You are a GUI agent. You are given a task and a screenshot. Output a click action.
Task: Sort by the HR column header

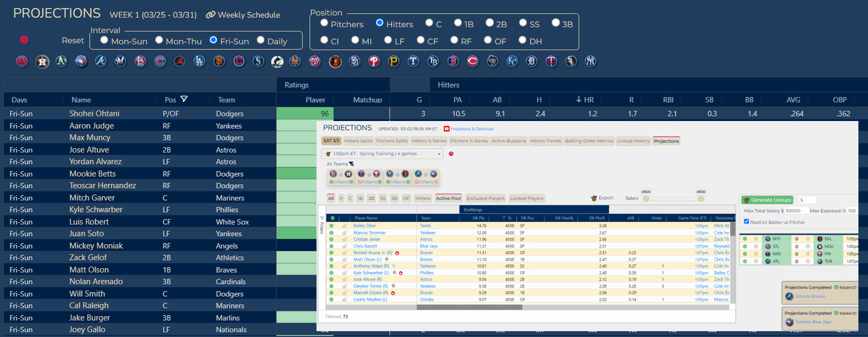(585, 100)
